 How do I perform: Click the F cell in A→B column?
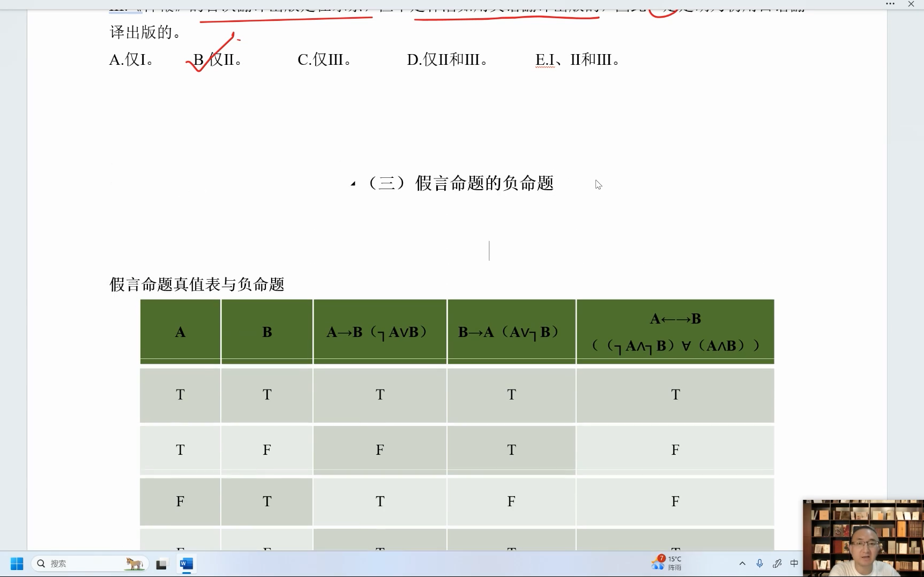380,450
